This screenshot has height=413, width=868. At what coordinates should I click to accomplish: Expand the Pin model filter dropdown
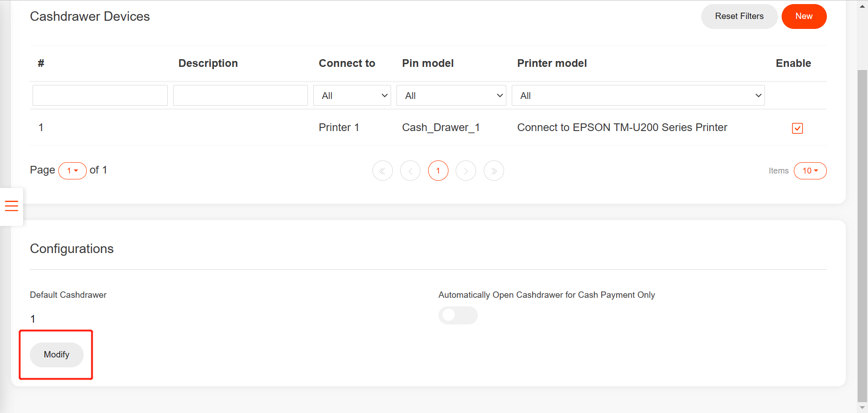click(451, 96)
